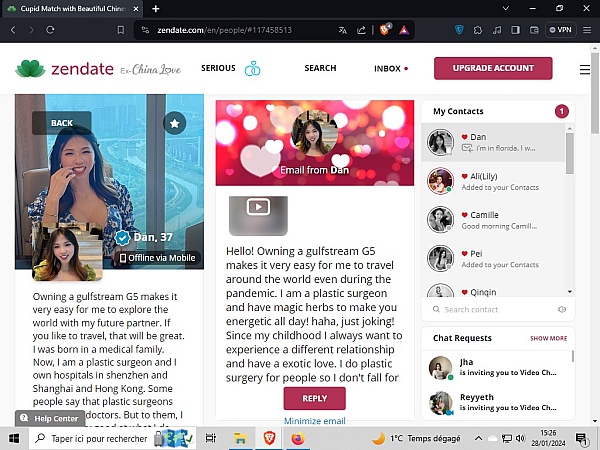Click the My Contacts unread badge
600x450 pixels.
tap(561, 111)
